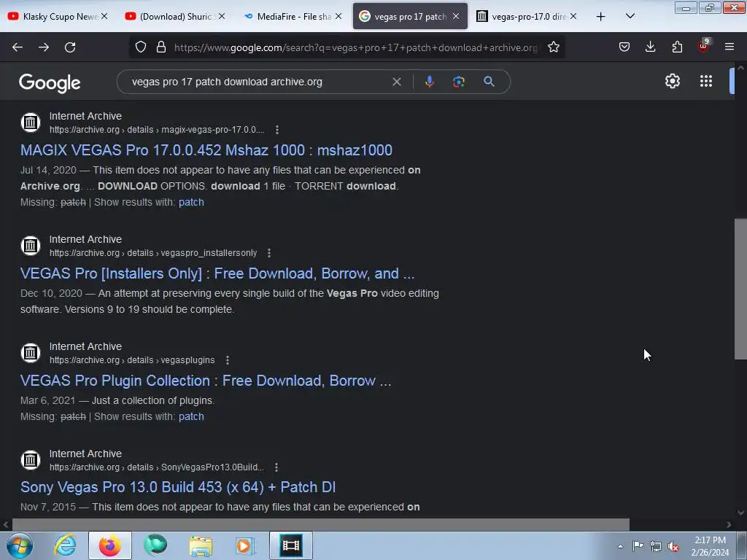747x560 pixels.
Task: Open the film strip app on taskbar
Action: point(290,545)
